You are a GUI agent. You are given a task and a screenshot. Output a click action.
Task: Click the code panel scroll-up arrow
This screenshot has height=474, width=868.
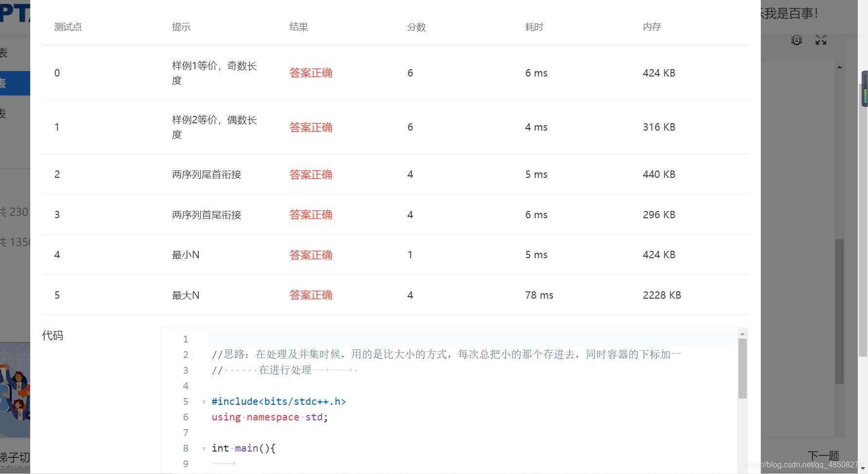742,333
